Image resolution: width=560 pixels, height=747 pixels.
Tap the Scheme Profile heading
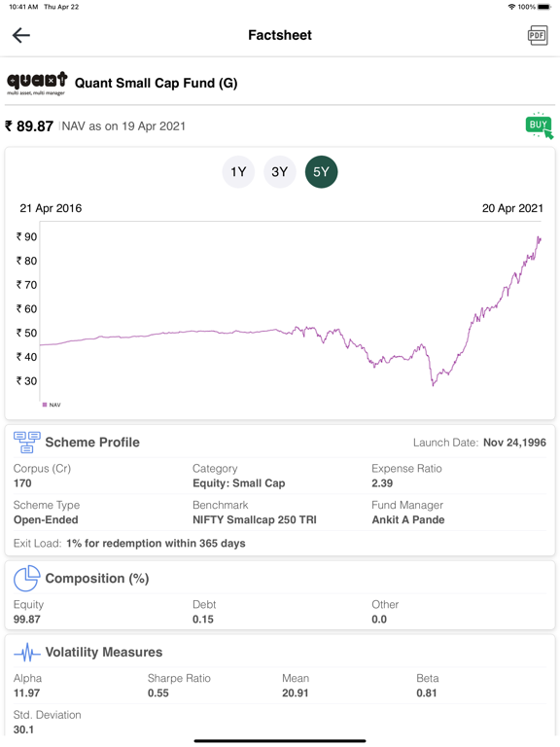pyautogui.click(x=92, y=443)
